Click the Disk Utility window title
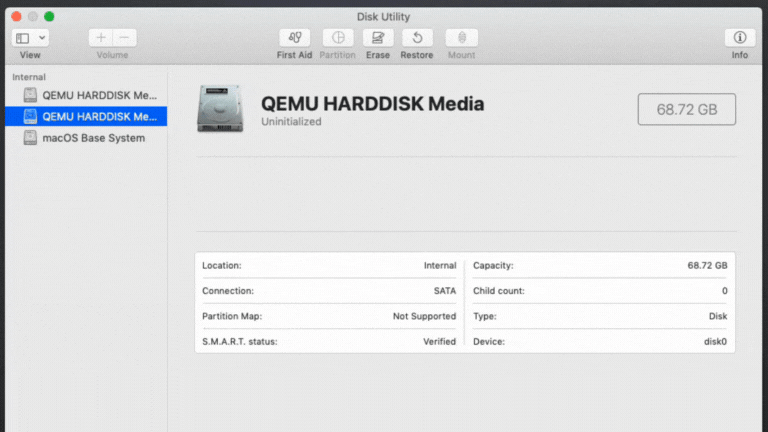Image resolution: width=768 pixels, height=432 pixels. point(383,17)
